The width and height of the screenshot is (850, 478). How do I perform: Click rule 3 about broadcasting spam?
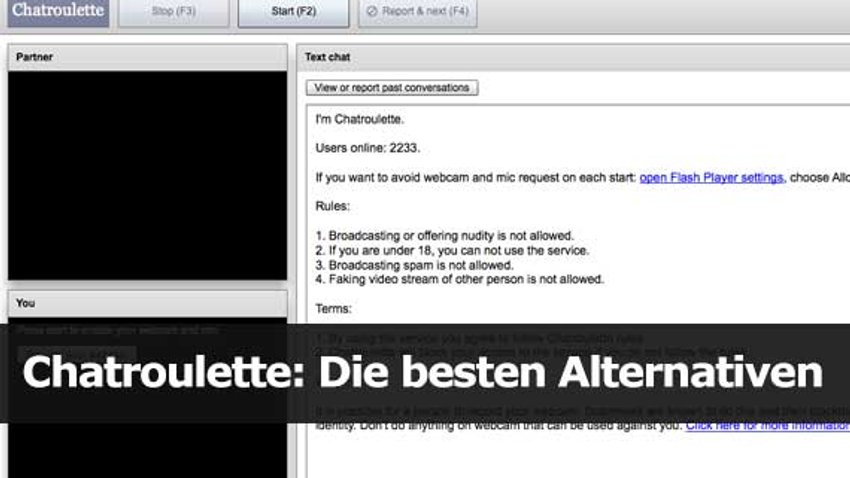point(414,265)
